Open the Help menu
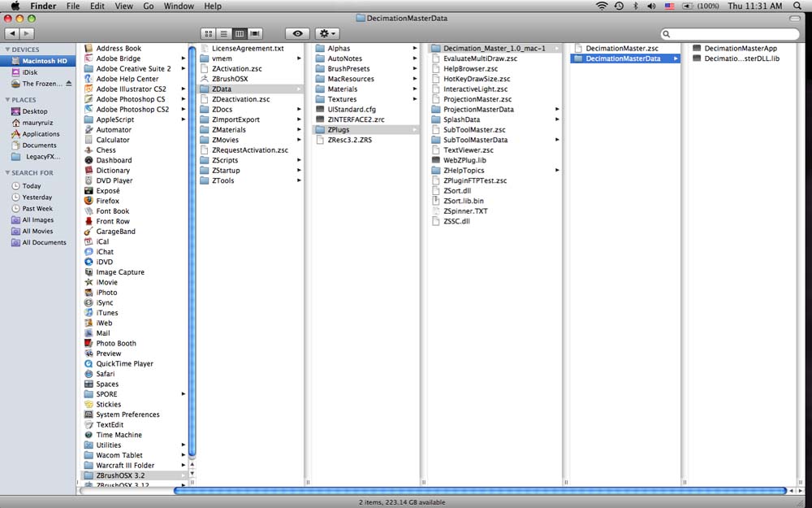 (212, 6)
